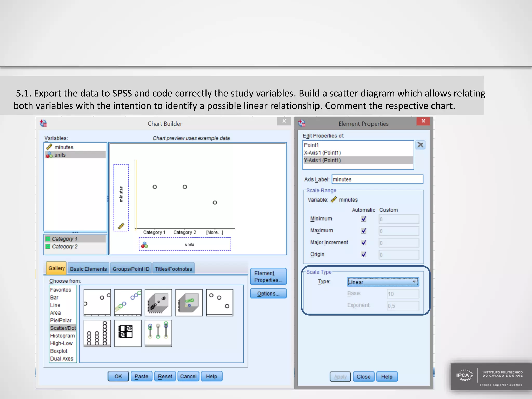Select the units variable in Variables list
The image size is (532, 399).
(75, 155)
